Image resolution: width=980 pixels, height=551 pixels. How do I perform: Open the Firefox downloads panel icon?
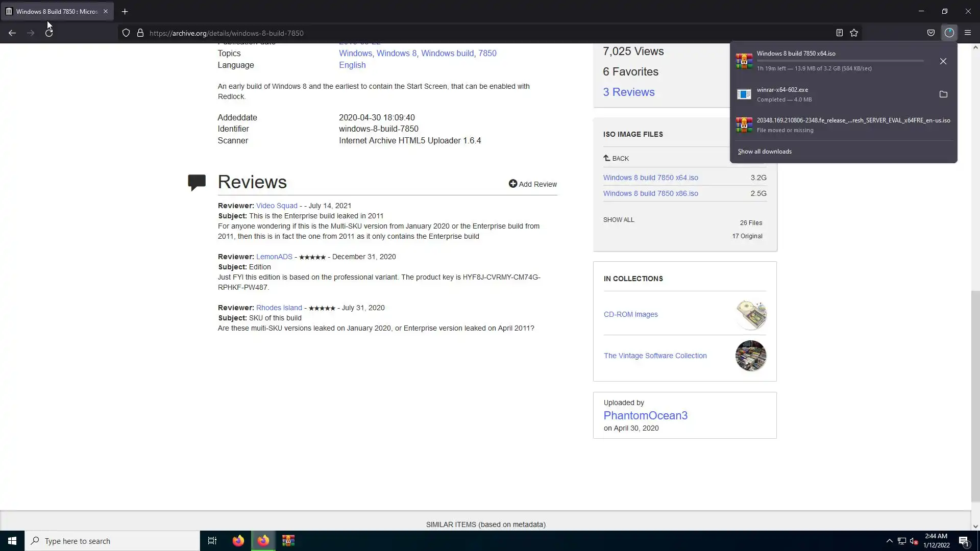949,33
